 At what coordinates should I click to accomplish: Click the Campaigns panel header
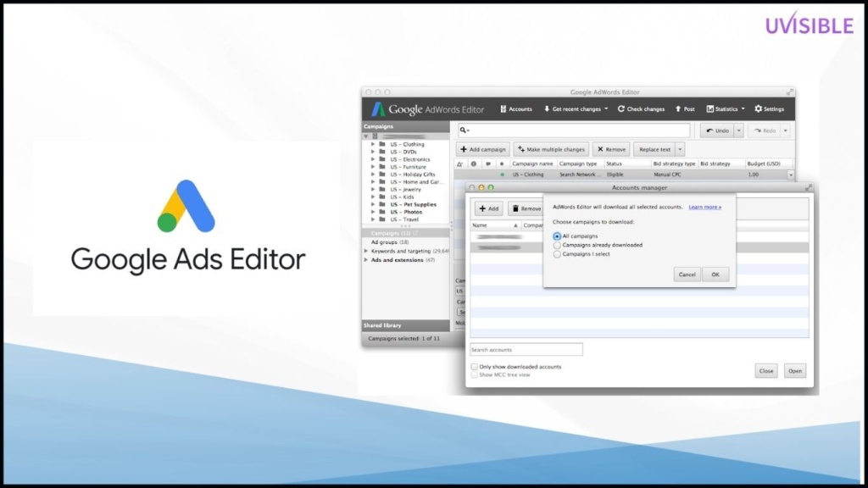pyautogui.click(x=406, y=126)
